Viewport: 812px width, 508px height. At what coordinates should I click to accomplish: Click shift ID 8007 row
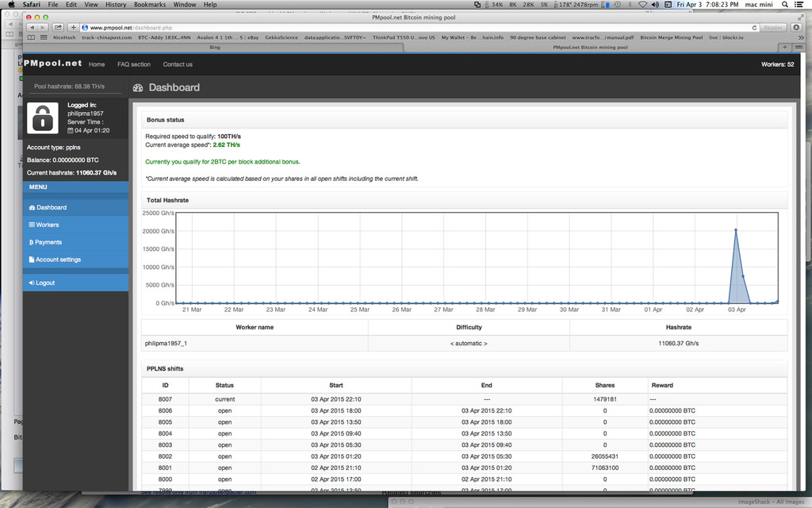pos(465,399)
